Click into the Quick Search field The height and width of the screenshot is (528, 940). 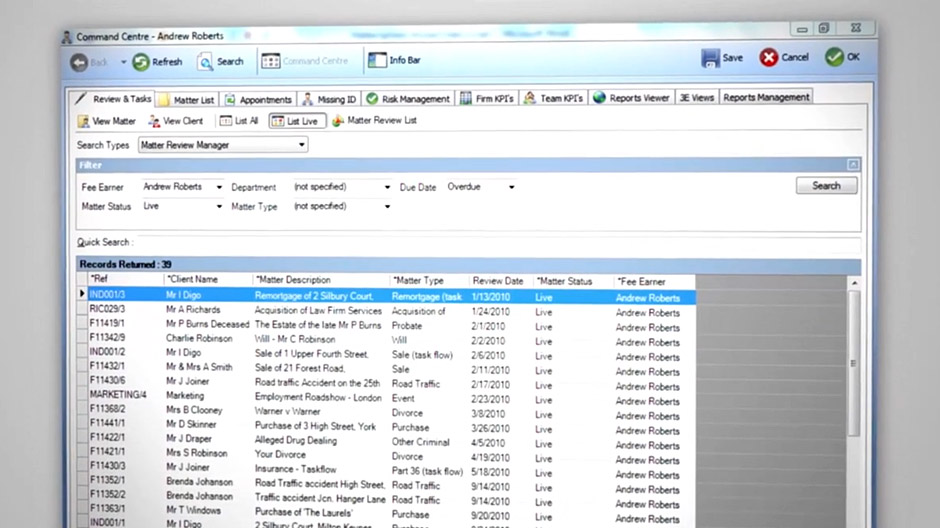coord(498,243)
